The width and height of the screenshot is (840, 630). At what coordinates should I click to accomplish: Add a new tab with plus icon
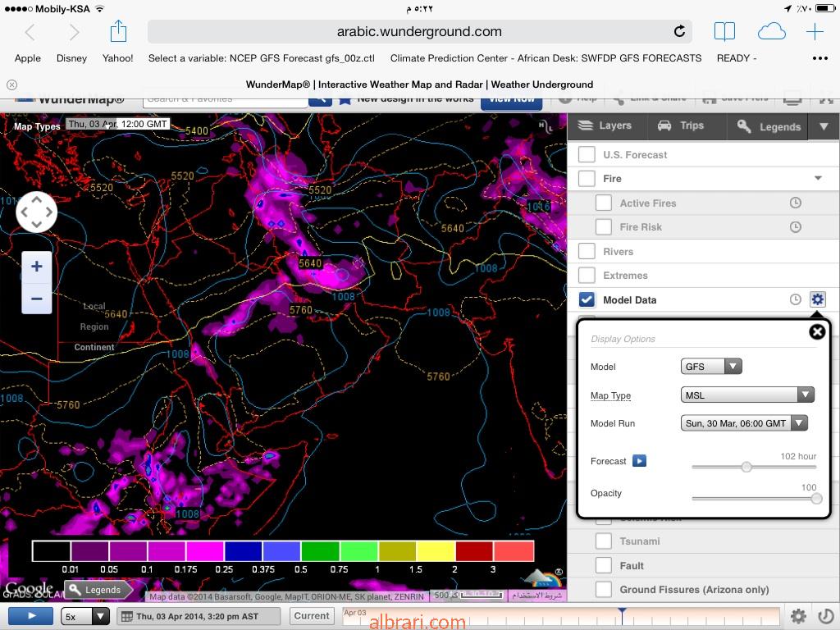815,32
